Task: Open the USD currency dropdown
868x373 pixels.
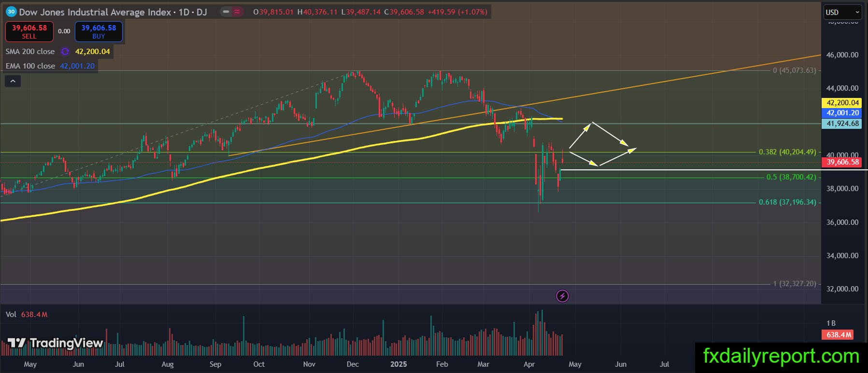Action: [x=842, y=12]
